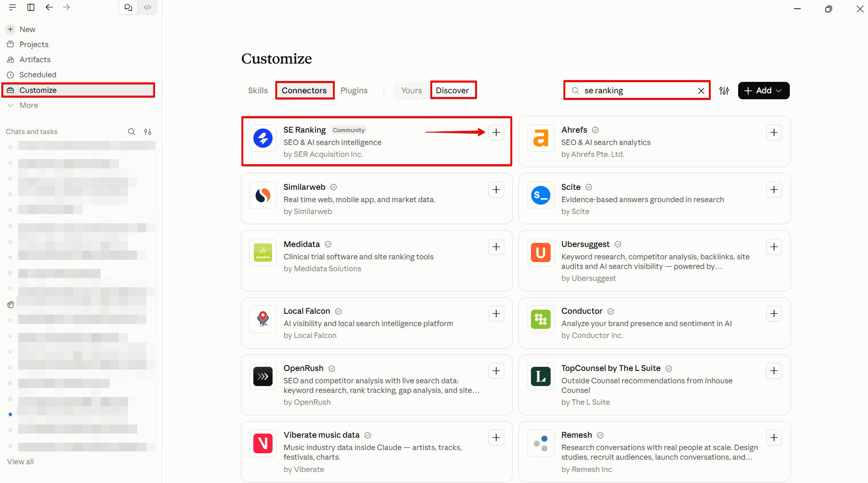Add the Ubersuggest connector
The width and height of the screenshot is (868, 483).
tap(774, 247)
